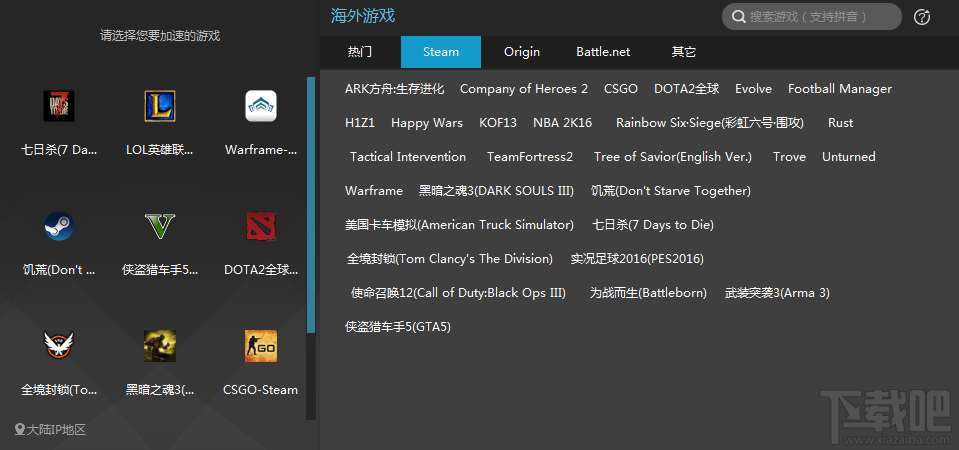Viewport: 959px width, 450px height.
Task: Choose Tactical Intervention
Action: click(x=408, y=157)
